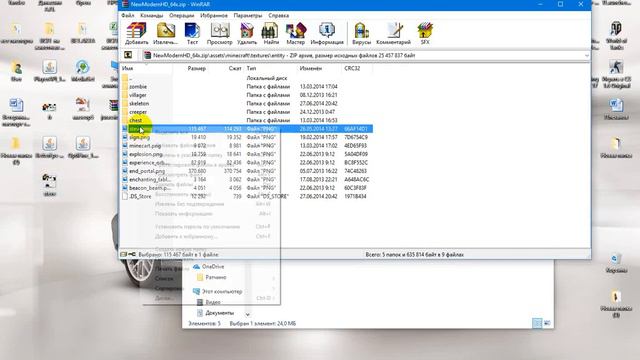Sort by the CRC32 column header

[x=352, y=69]
